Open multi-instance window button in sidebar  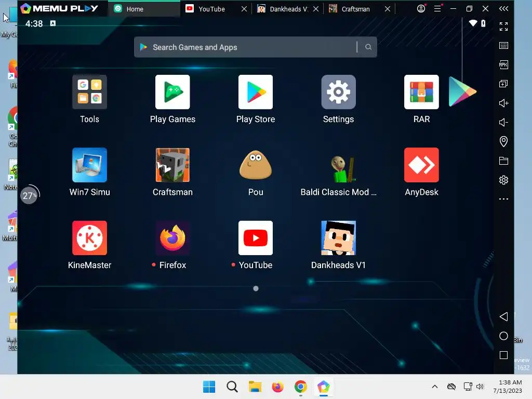pyautogui.click(x=503, y=84)
